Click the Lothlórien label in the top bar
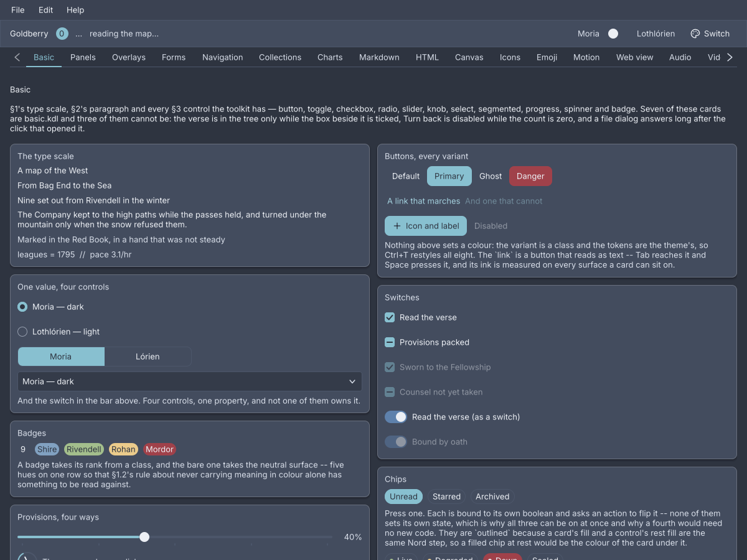The image size is (747, 560). click(655, 34)
